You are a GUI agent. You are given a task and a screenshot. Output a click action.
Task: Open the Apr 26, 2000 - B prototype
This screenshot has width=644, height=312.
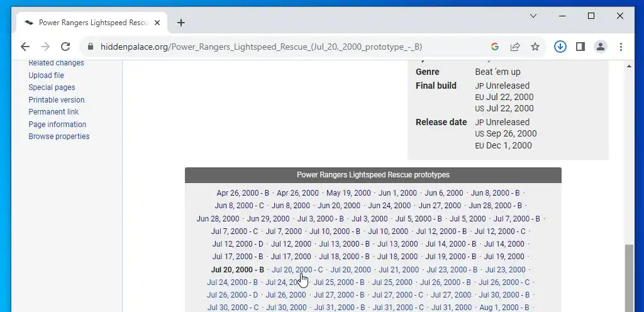coord(243,193)
